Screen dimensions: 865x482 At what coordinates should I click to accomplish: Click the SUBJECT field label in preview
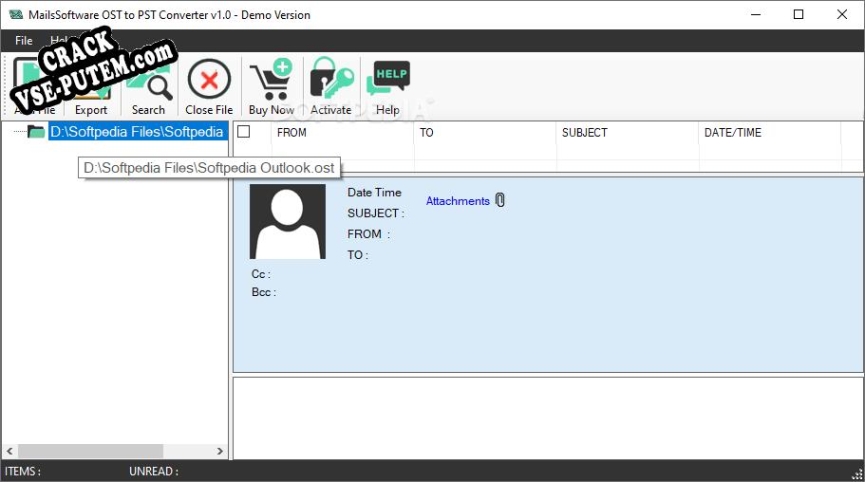(376, 213)
